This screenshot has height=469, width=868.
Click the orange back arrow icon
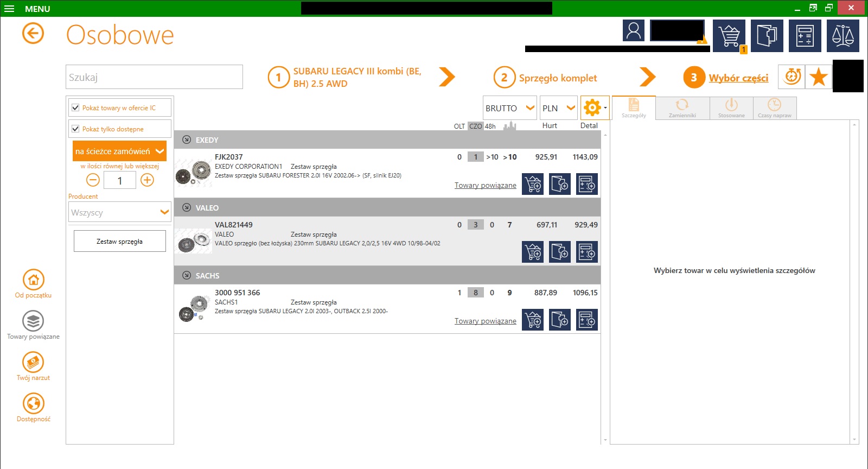click(x=33, y=34)
